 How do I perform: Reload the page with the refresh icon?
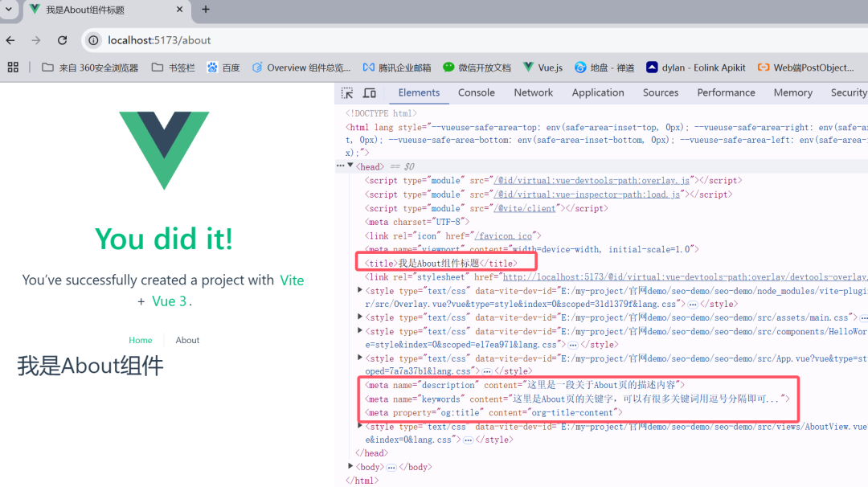pyautogui.click(x=62, y=40)
